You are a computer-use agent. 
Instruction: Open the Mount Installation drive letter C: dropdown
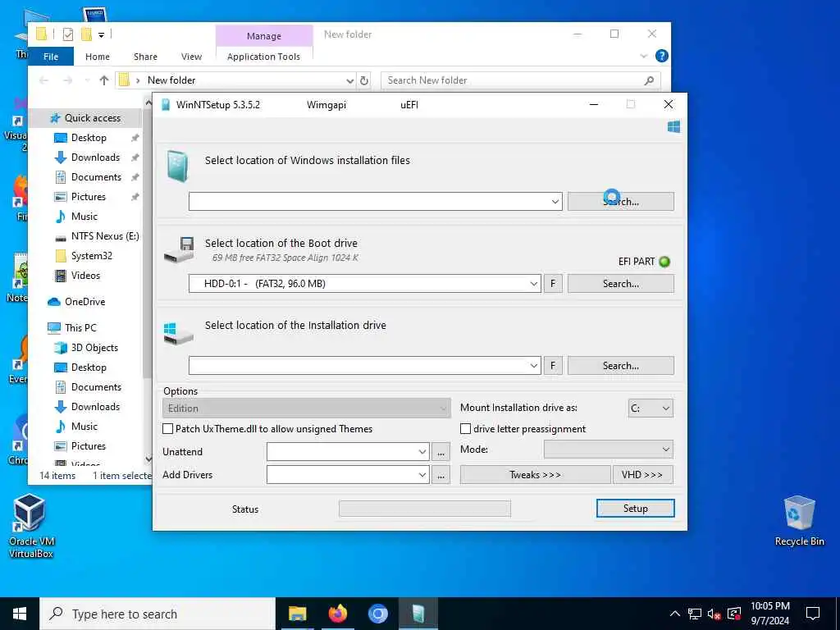coord(651,409)
